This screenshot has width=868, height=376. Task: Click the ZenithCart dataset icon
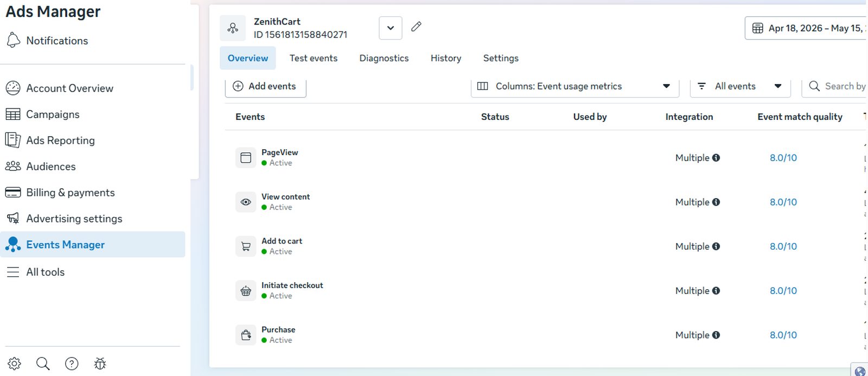click(x=233, y=28)
